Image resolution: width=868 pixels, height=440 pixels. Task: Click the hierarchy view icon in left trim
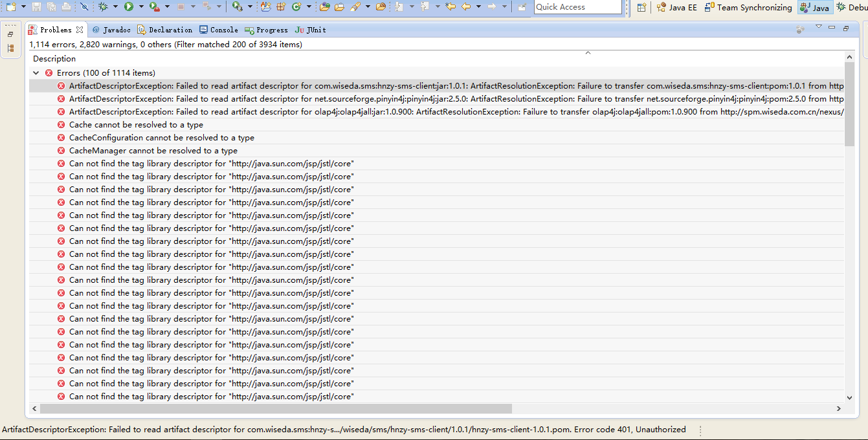(10, 49)
